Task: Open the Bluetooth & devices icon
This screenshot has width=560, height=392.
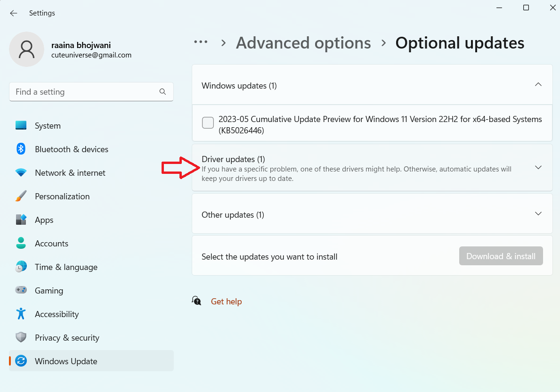Action: [21, 149]
